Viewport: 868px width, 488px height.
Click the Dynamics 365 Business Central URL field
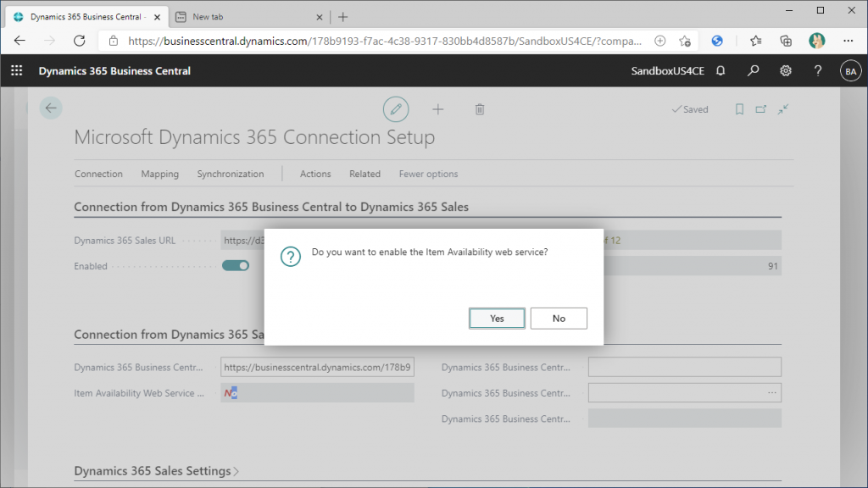point(317,368)
